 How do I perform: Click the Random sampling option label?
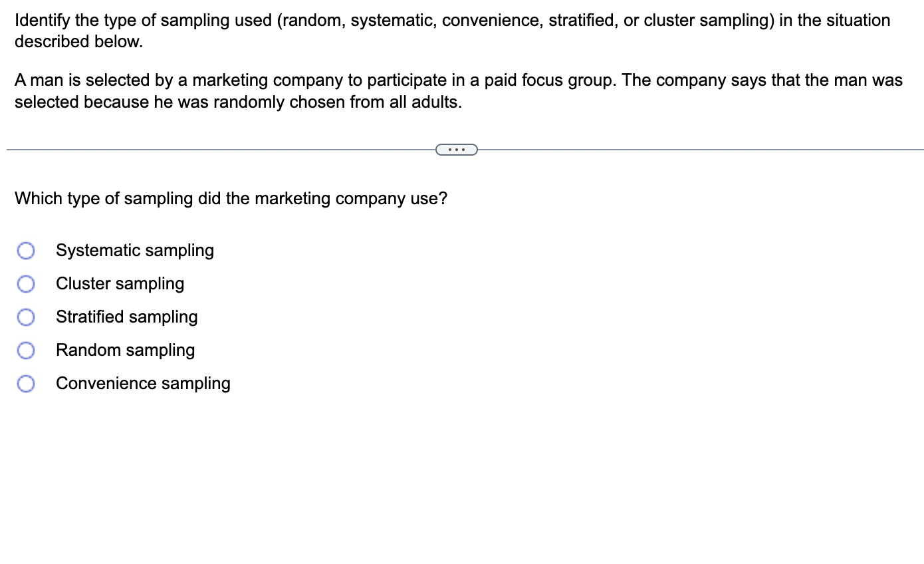point(125,351)
